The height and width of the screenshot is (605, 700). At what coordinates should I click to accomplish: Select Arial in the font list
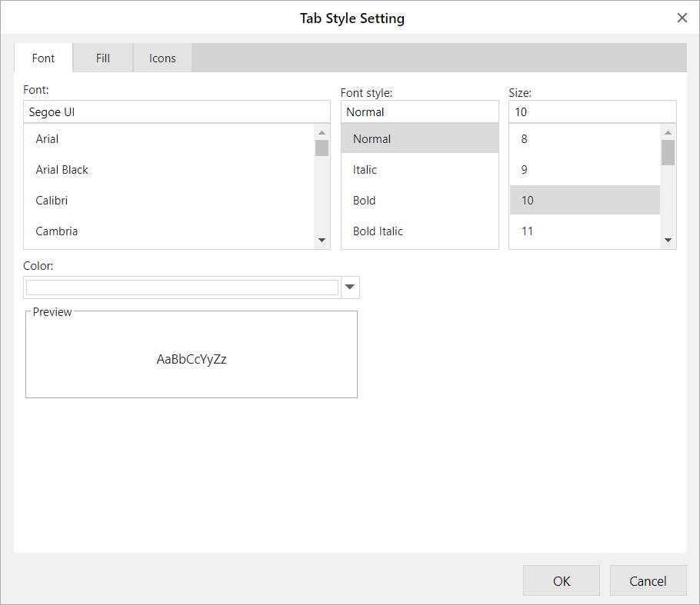pyautogui.click(x=169, y=138)
